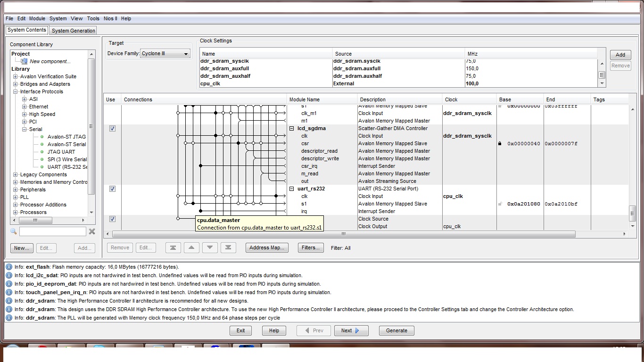
Task: Click the green dot next to JTAG UART
Action: click(x=42, y=152)
